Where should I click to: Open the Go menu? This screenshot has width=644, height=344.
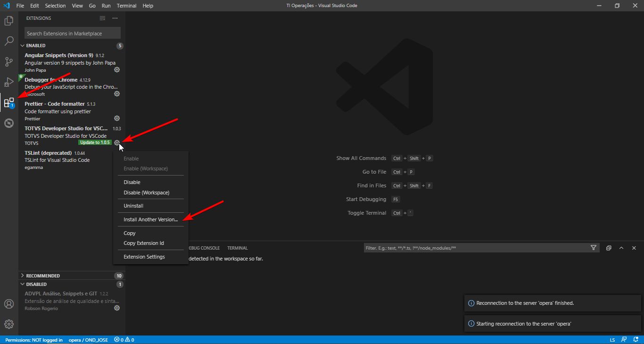(92, 6)
